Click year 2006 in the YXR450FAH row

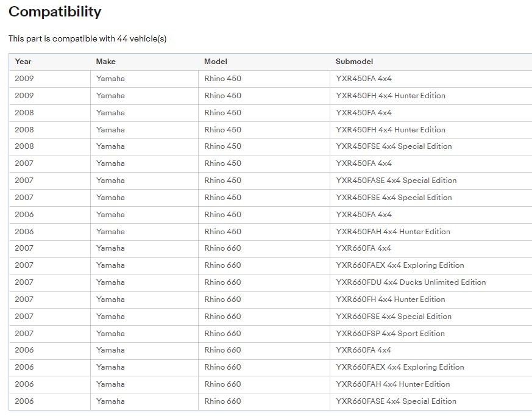24,231
